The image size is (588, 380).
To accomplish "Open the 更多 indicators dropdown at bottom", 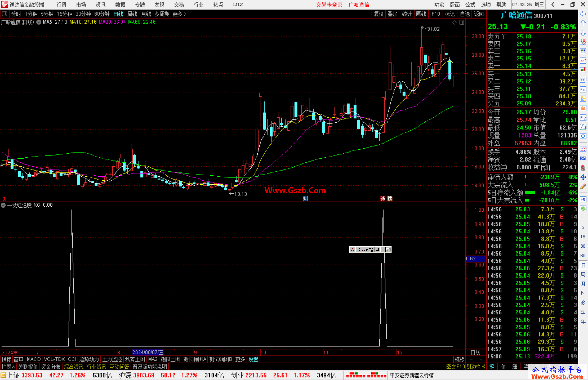I will point(240,359).
